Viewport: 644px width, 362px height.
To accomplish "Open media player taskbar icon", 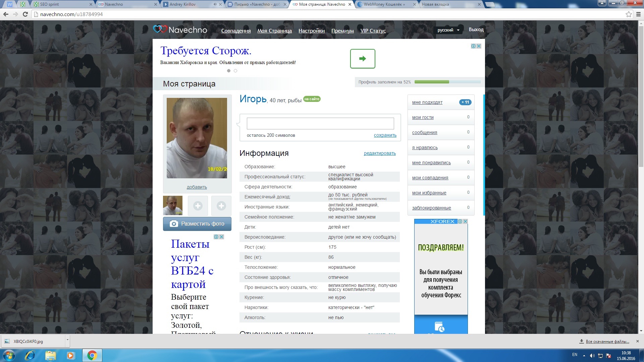I will (x=70, y=355).
